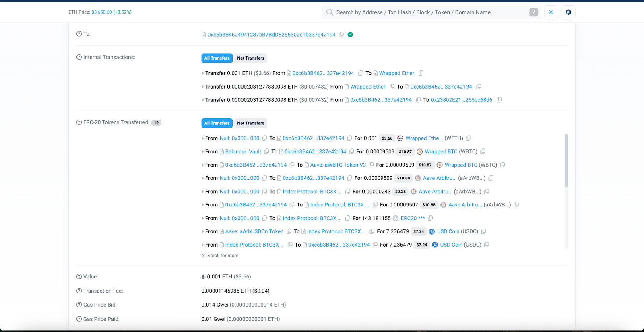Click the $10.87 value badge in Balancer row

(x=405, y=152)
